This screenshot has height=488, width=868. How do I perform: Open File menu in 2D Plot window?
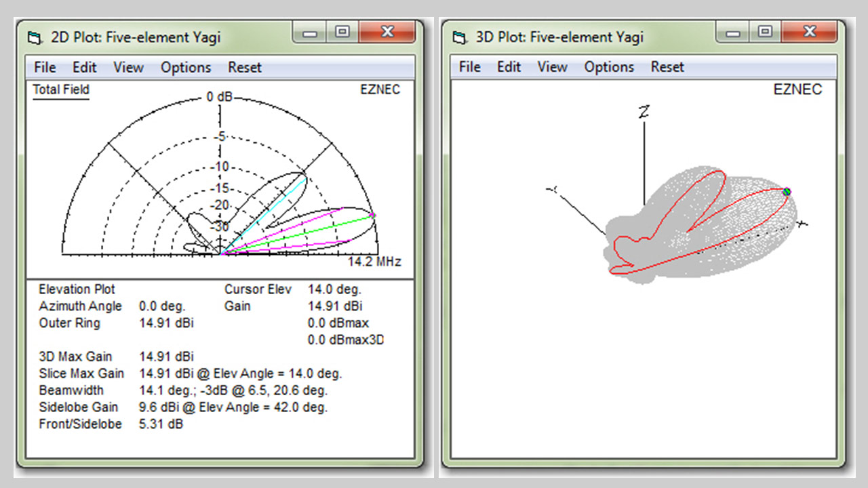(x=45, y=67)
